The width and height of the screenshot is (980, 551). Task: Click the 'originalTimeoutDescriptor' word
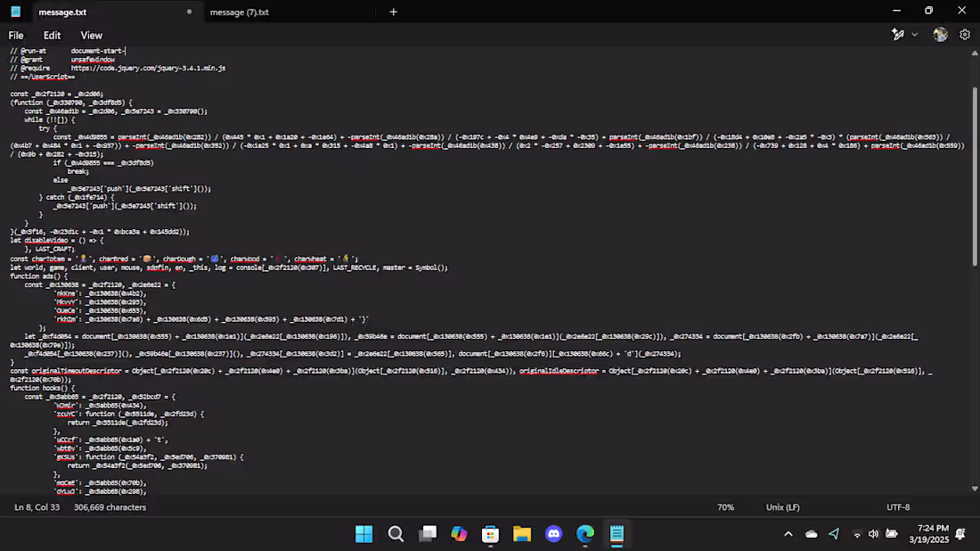[x=77, y=371]
